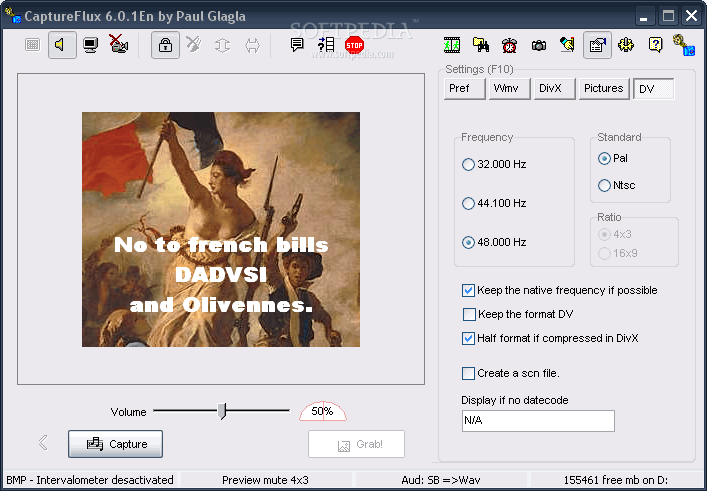This screenshot has height=491, width=707.
Task: Open the film strip video tool
Action: [x=452, y=45]
